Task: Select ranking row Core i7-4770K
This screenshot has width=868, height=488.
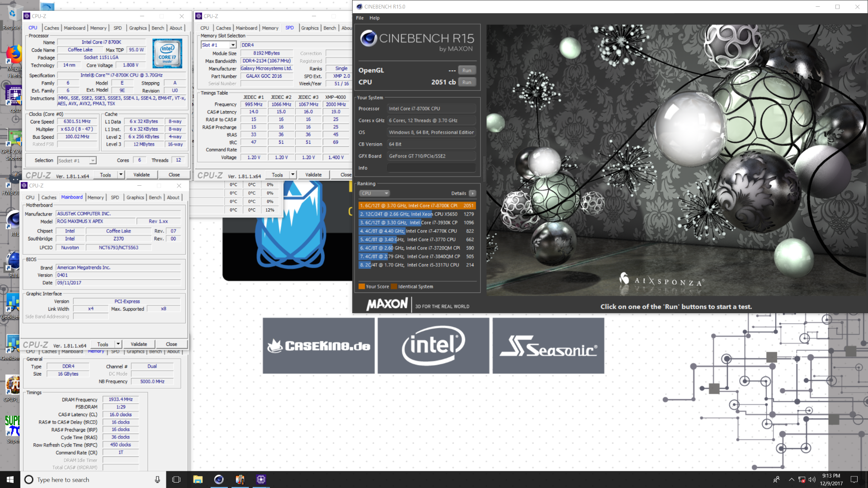Action: tap(417, 231)
